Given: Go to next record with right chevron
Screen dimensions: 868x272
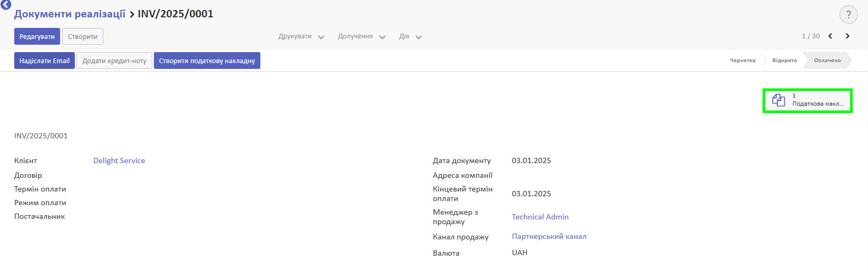Looking at the screenshot, I should (x=847, y=36).
